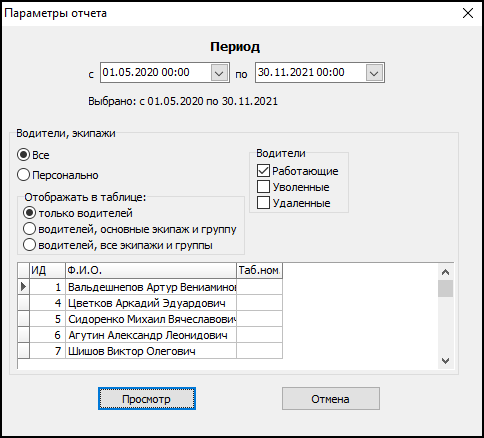Viewport: 484px width, 438px height.
Task: Click the scroll up arrow of driver table
Action: pyautogui.click(x=445, y=272)
